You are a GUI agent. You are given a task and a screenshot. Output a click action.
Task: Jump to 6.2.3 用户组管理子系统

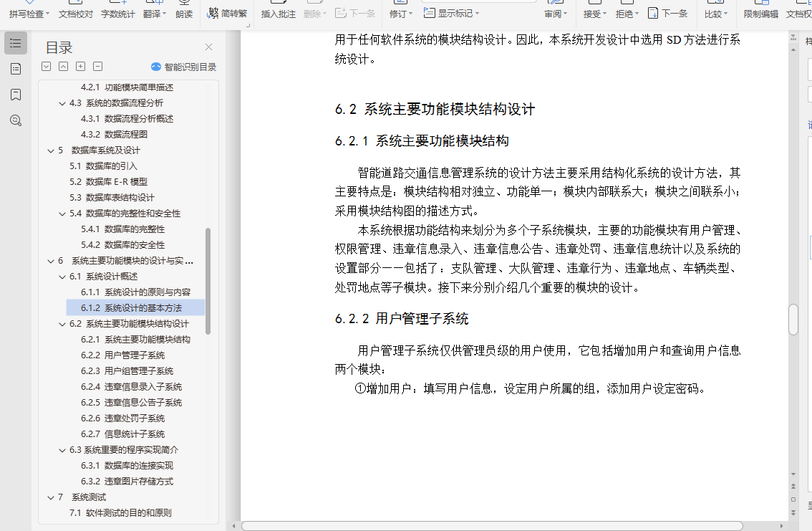[127, 371]
